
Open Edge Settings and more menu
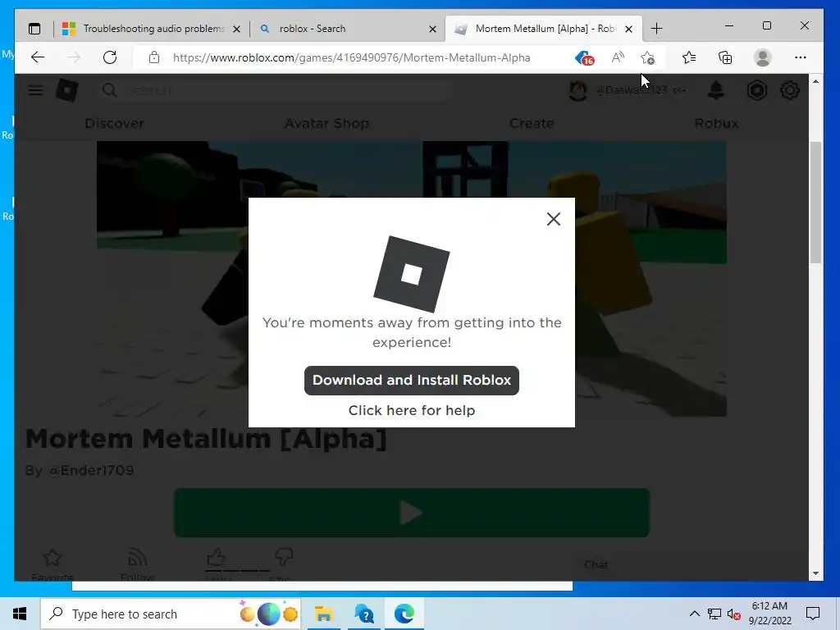[x=801, y=57]
